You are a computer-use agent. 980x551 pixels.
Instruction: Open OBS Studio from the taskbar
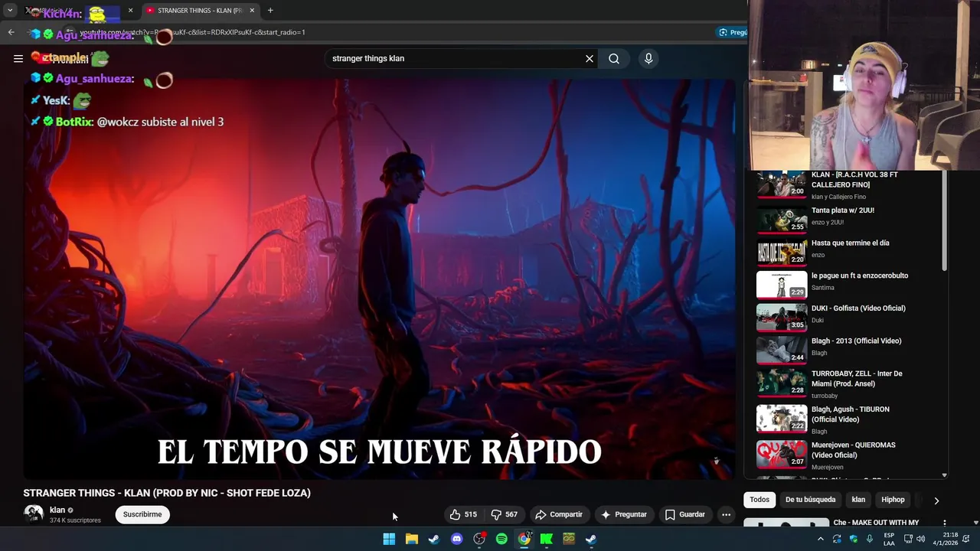click(479, 539)
